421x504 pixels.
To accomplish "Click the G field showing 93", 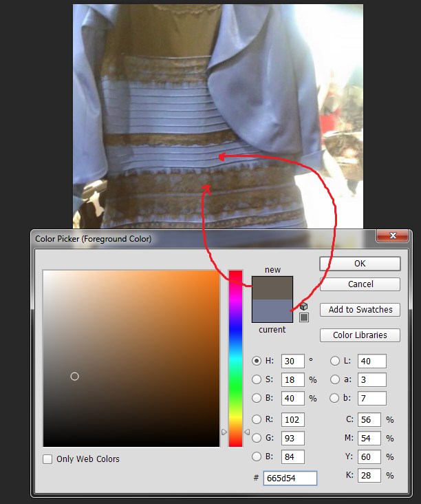I will 292,438.
